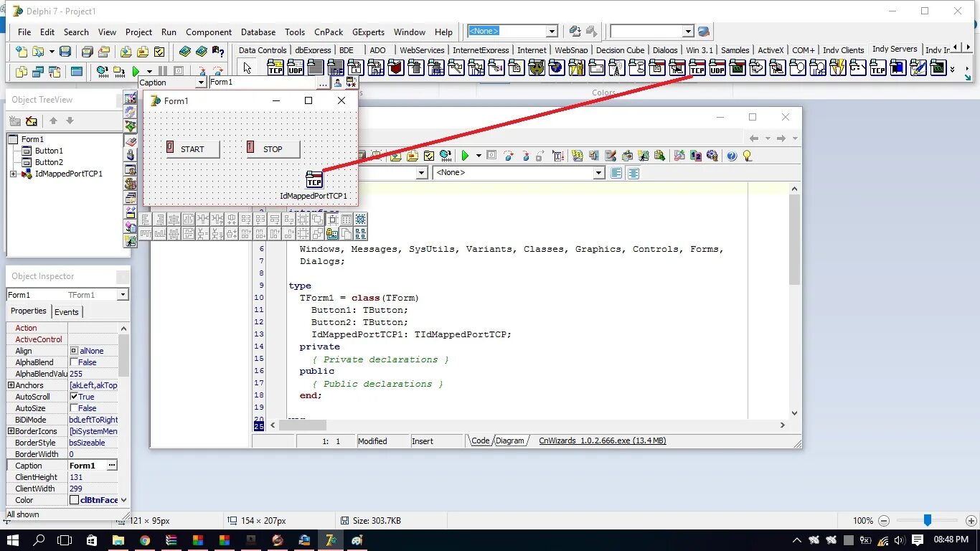This screenshot has width=980, height=551.
Task: Click the Save floppy disk toolbar icon
Action: coord(65,52)
